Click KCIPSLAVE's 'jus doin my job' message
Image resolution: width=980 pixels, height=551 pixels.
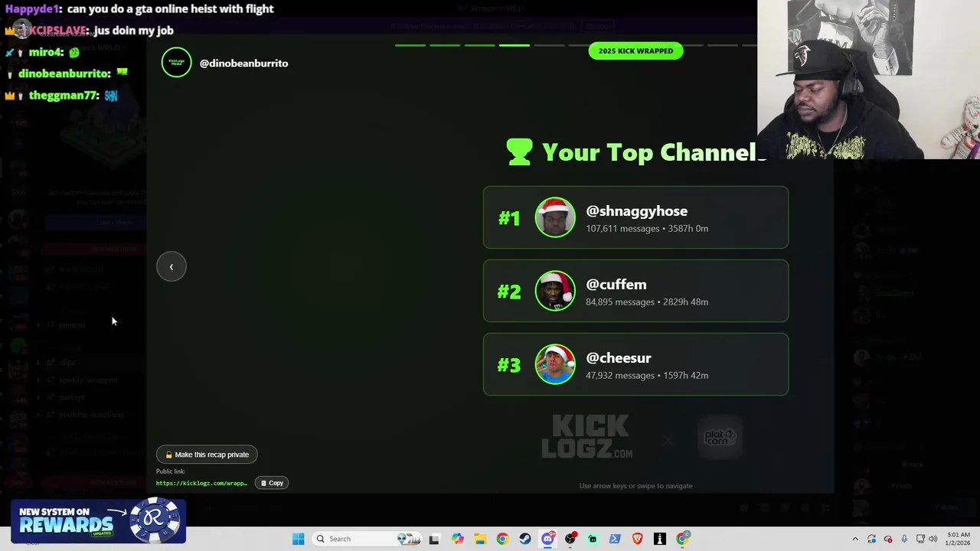(134, 31)
